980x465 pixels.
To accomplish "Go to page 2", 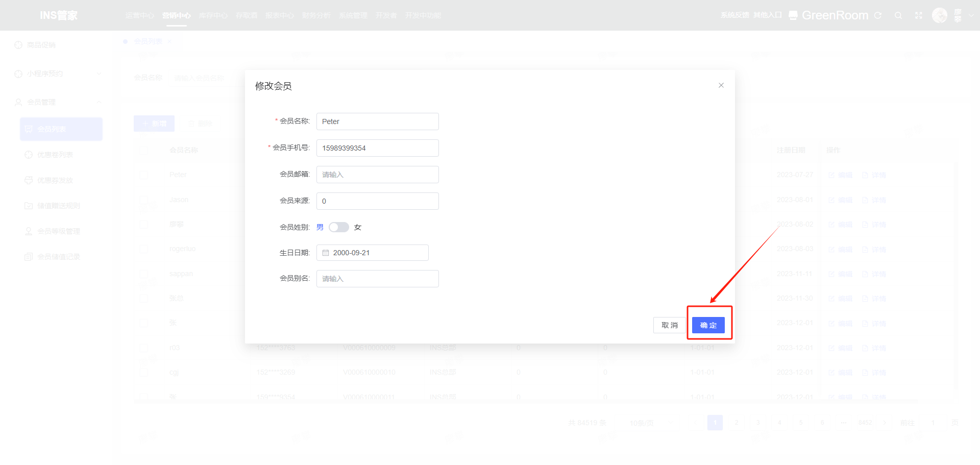I will click(737, 423).
